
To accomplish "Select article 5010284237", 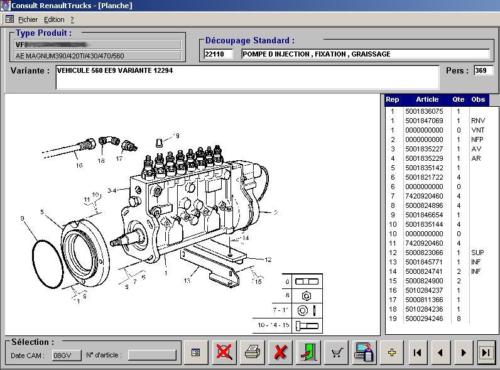I will tap(424, 290).
